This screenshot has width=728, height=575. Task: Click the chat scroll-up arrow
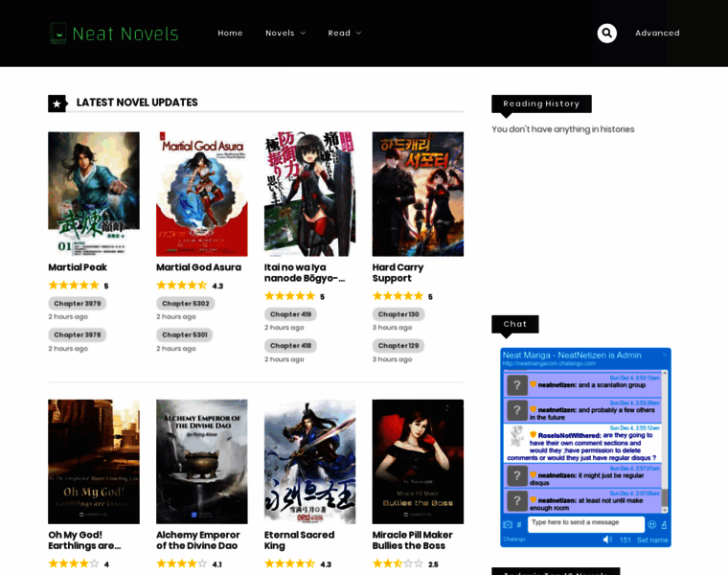(665, 373)
